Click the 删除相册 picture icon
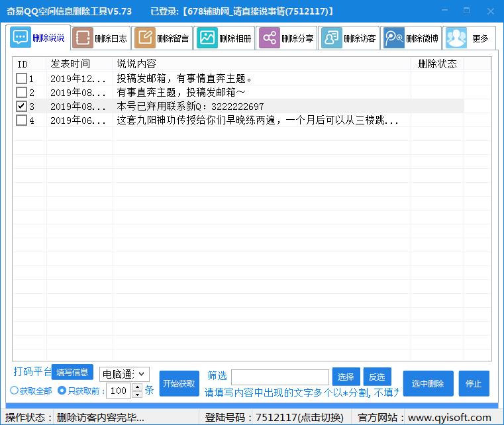Image resolution: width=504 pixels, height=425 pixels. [x=207, y=38]
